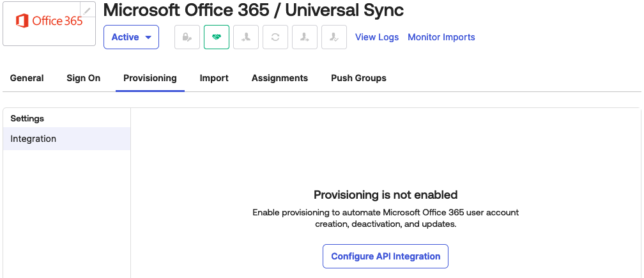Switch to the Sign On tab
This screenshot has height=278, width=644.
83,78
